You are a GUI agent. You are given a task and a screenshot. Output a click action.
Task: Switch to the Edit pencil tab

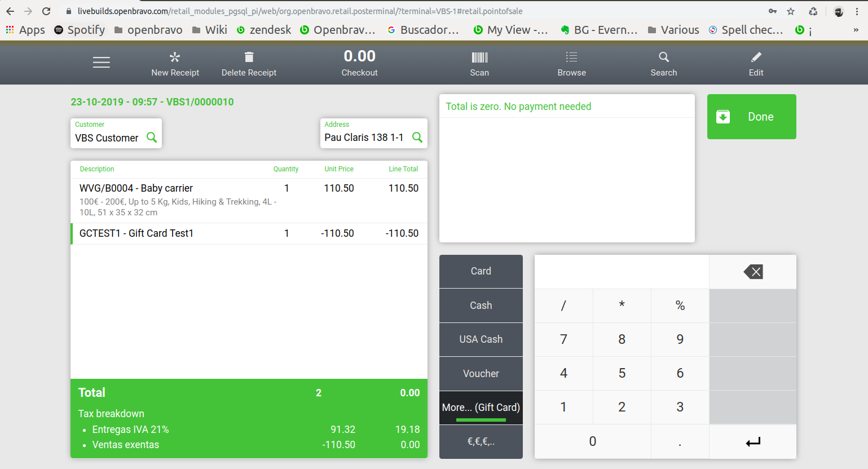(756, 64)
